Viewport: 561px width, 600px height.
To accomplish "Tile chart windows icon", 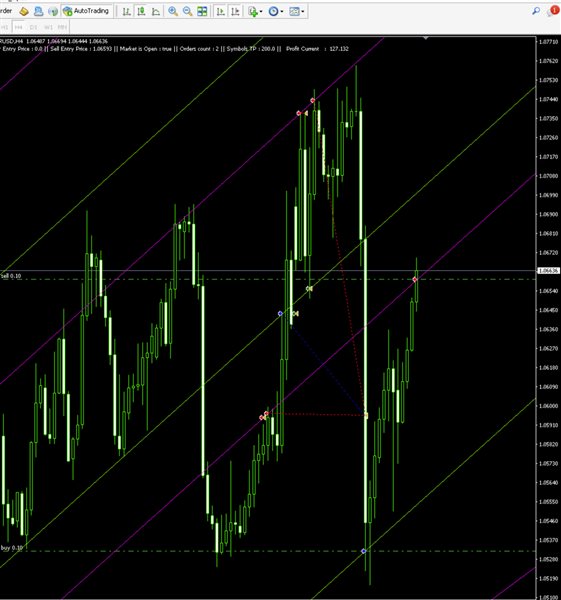I will point(202,11).
